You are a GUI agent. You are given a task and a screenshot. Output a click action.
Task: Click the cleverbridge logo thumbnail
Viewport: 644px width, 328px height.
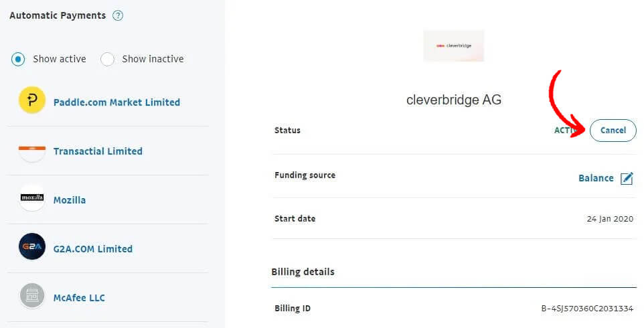(454, 46)
